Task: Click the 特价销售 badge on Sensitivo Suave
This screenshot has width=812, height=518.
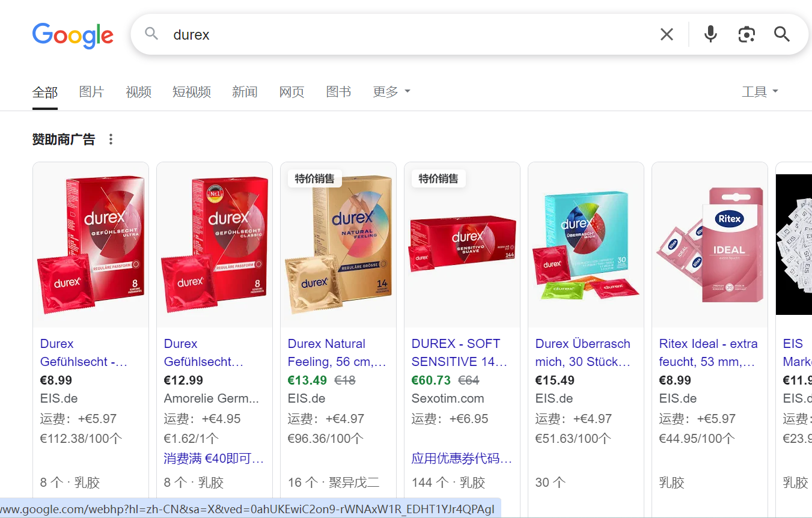Action: click(439, 178)
